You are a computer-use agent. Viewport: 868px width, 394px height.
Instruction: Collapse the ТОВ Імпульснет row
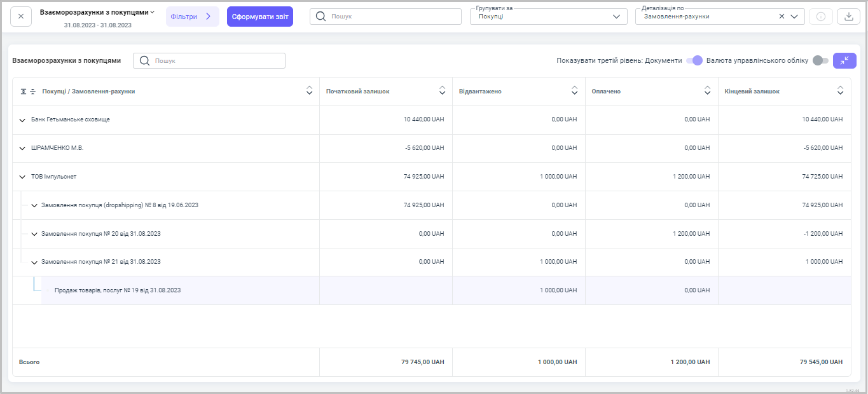click(x=22, y=177)
